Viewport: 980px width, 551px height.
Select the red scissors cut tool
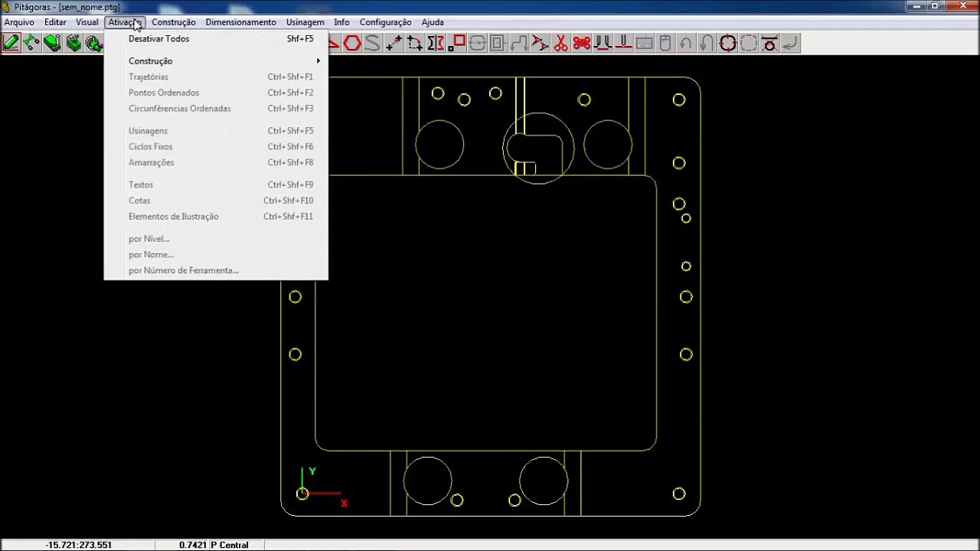click(561, 43)
